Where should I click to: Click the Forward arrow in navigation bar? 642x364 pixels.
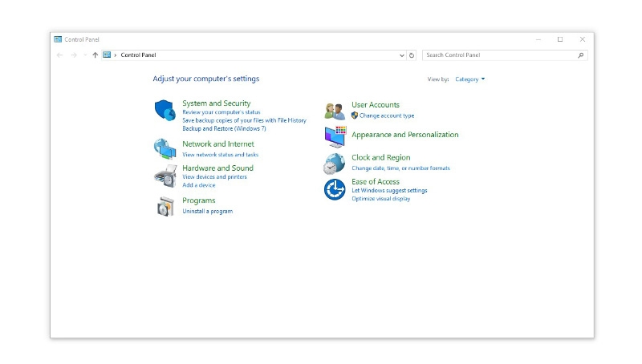click(74, 55)
